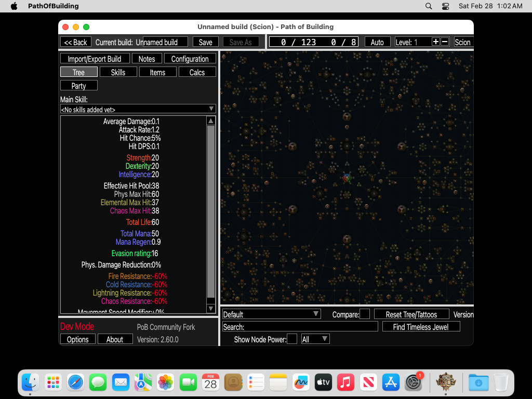Open Calendar app in dock

(x=211, y=382)
